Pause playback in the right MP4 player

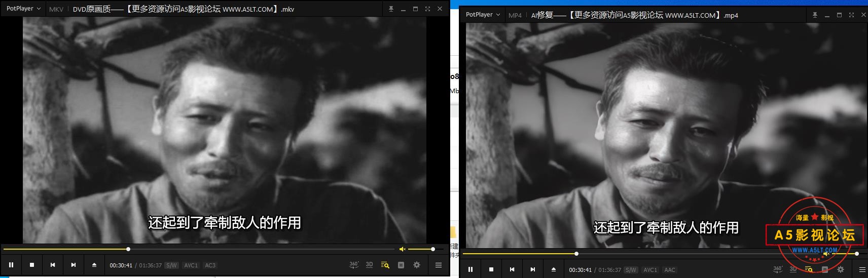tap(471, 269)
